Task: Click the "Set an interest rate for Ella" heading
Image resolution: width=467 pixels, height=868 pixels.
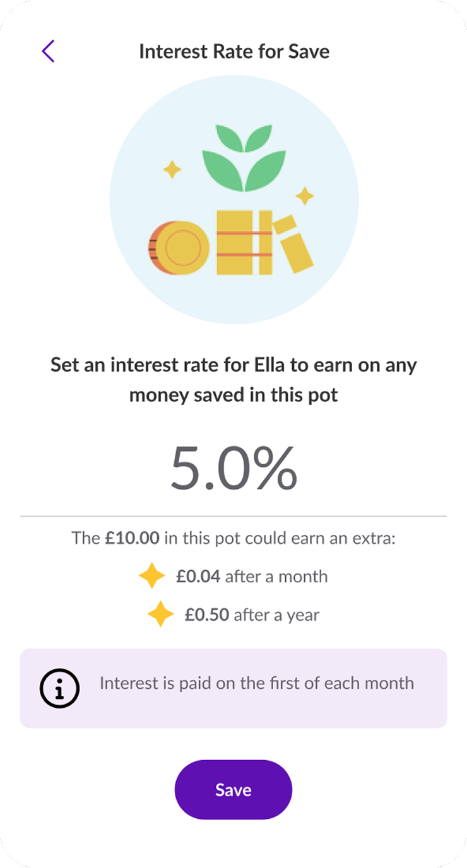Action: pyautogui.click(x=233, y=380)
